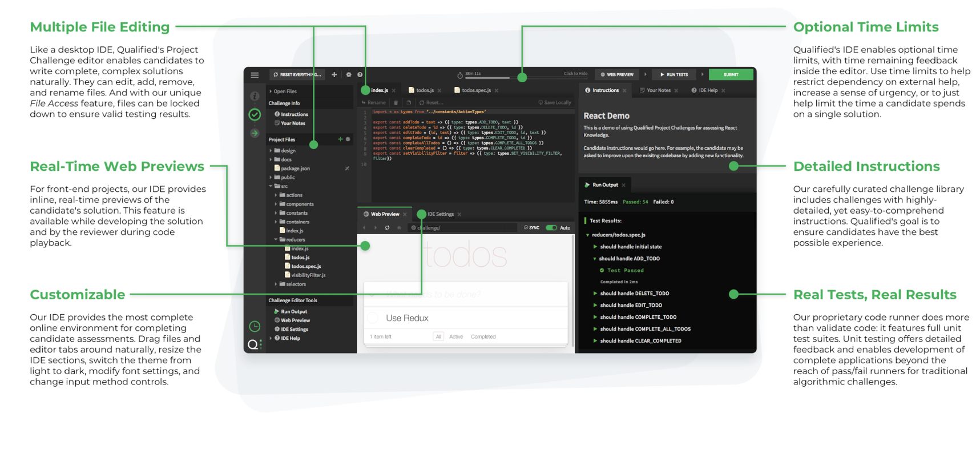980x457 pixels.
Task: Click the arrow icon in left sidebar
Action: [255, 133]
